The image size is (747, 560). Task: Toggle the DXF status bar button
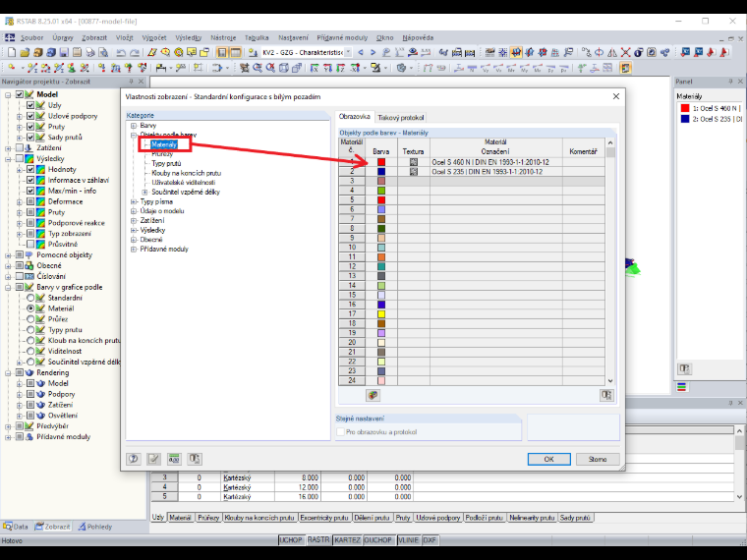[430, 540]
